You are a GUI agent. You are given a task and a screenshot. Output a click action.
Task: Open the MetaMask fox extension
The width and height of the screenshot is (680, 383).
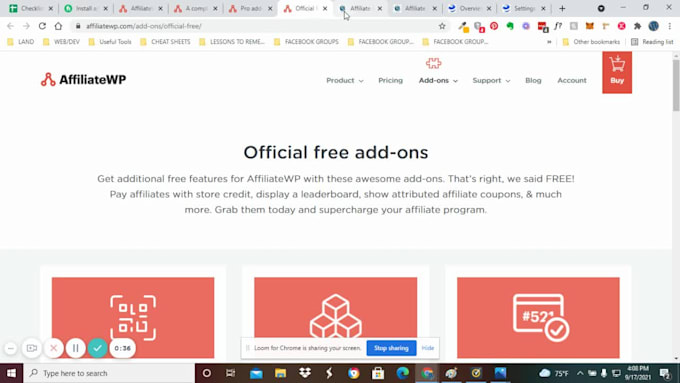click(589, 26)
